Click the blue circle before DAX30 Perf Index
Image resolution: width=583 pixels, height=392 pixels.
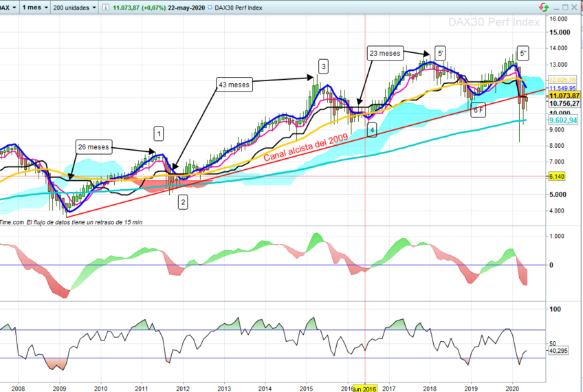pos(210,8)
